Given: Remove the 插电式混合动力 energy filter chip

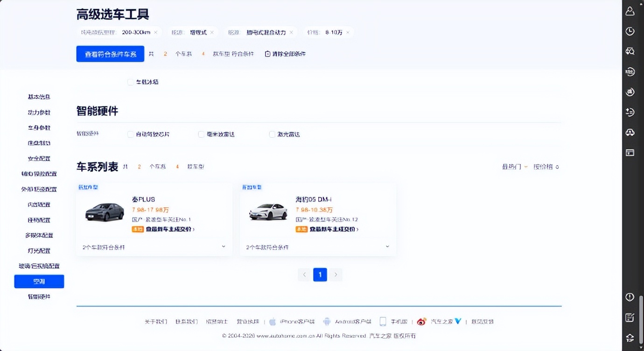Looking at the screenshot, I should click(291, 33).
